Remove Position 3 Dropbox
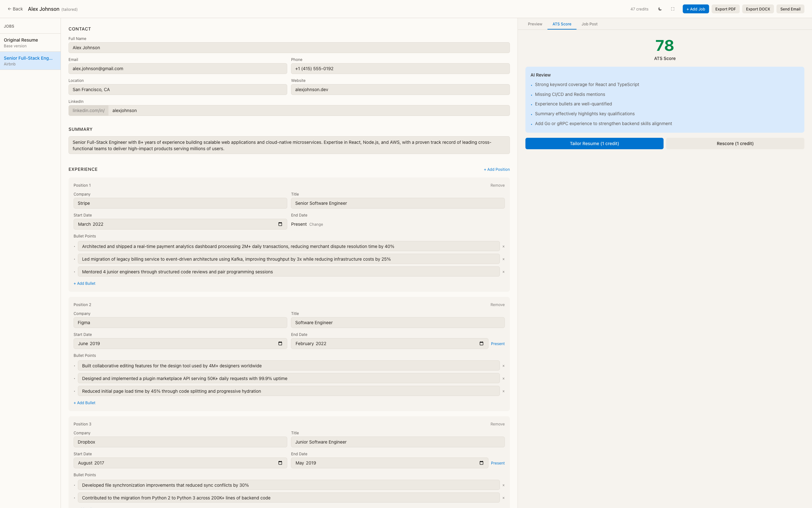This screenshot has height=508, width=812. point(497,424)
